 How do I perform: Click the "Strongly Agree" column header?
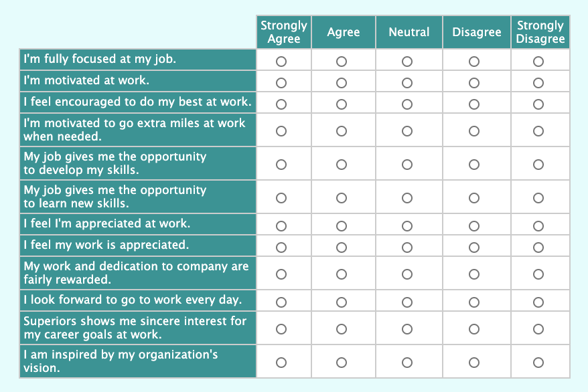tap(283, 31)
